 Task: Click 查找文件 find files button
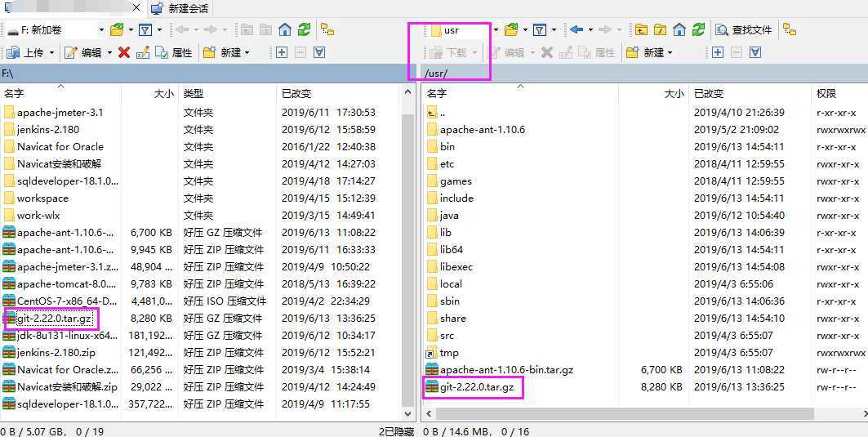744,29
